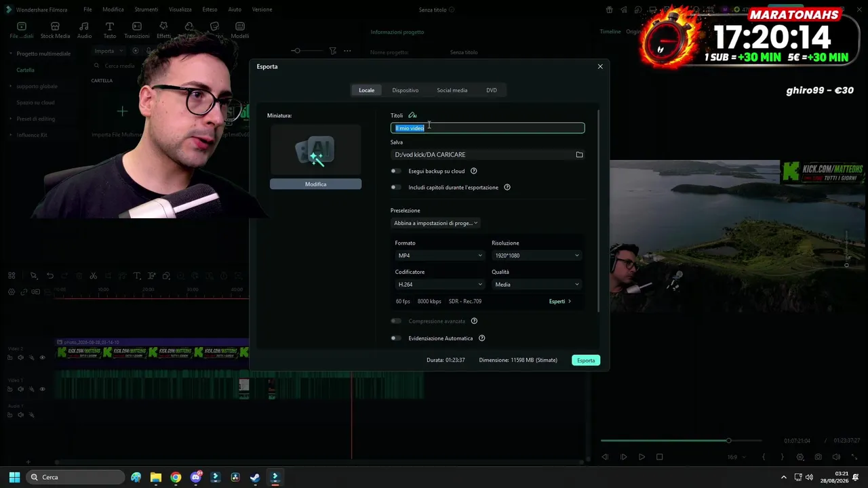Click the preview playback progress slider handle

[729, 441]
